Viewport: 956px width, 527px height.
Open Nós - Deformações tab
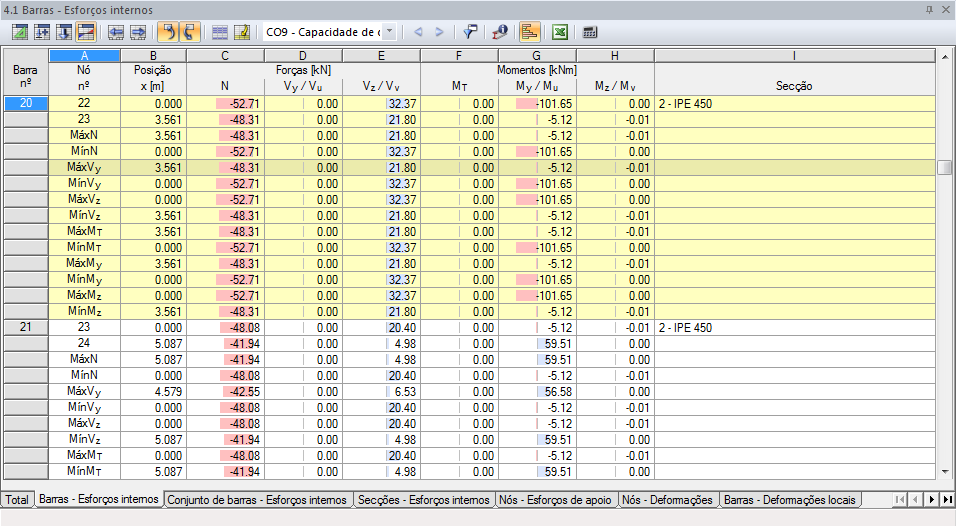[x=667, y=500]
